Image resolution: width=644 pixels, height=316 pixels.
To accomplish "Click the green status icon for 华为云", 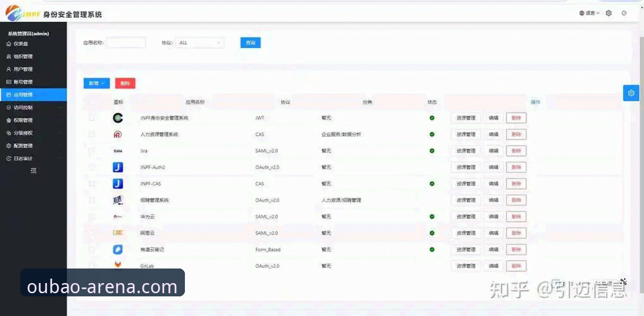I will tap(432, 217).
